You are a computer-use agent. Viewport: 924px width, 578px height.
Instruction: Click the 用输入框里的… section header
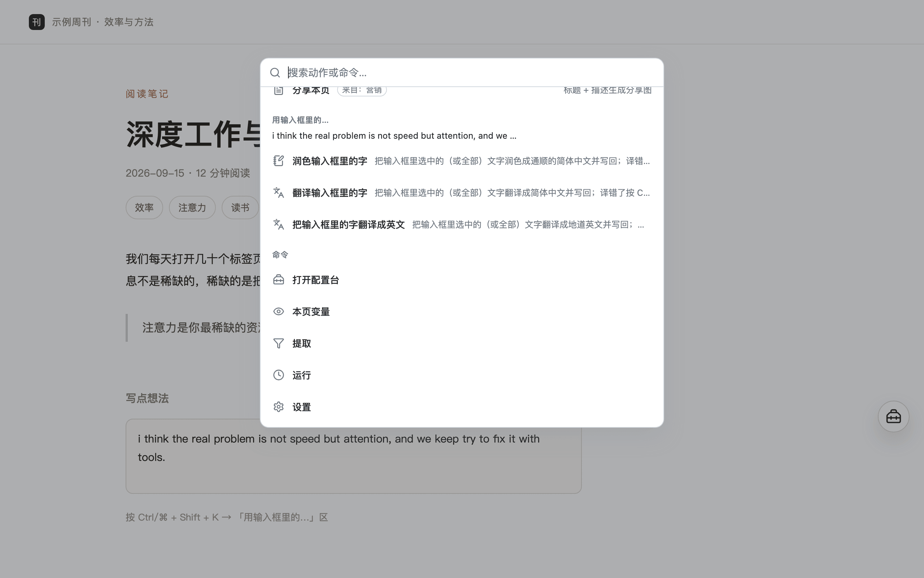pyautogui.click(x=300, y=120)
